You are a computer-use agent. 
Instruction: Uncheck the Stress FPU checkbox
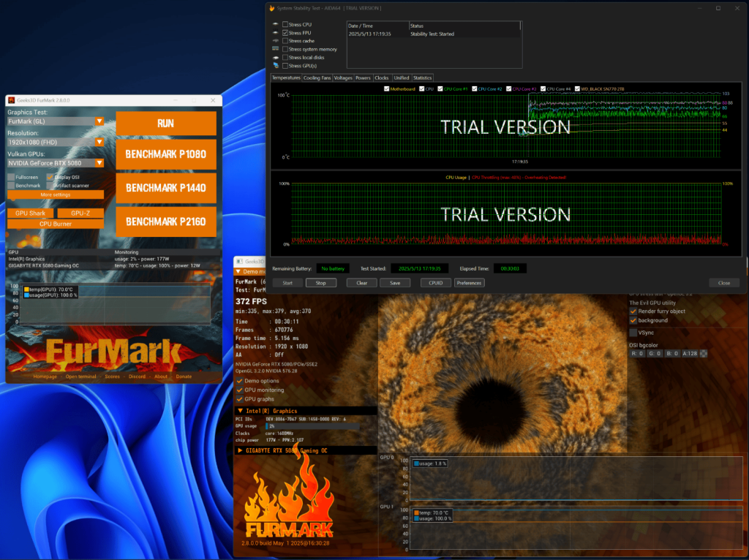285,33
